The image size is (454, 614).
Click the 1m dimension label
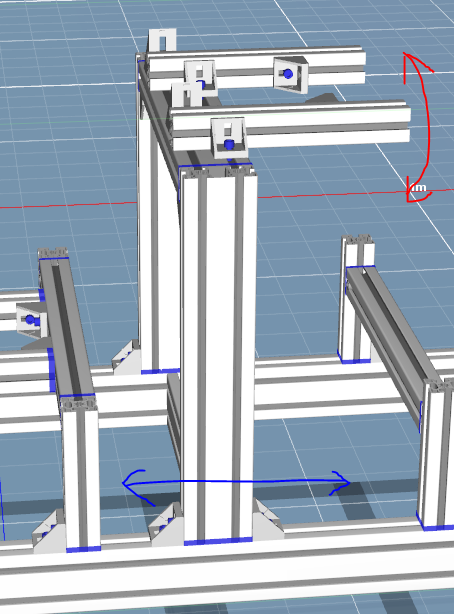(418, 188)
